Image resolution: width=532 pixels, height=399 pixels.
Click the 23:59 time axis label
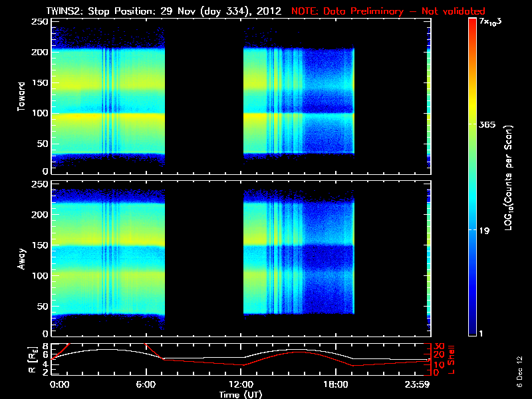(x=417, y=384)
